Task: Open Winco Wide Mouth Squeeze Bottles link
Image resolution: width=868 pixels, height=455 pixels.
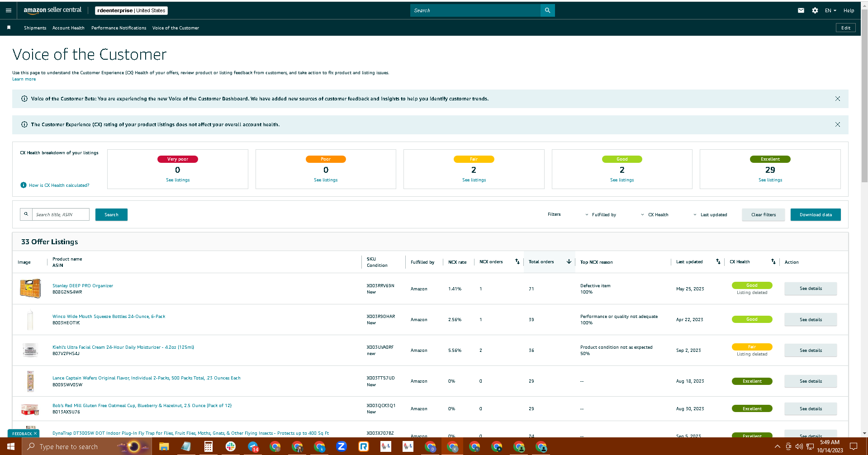Action: point(109,317)
